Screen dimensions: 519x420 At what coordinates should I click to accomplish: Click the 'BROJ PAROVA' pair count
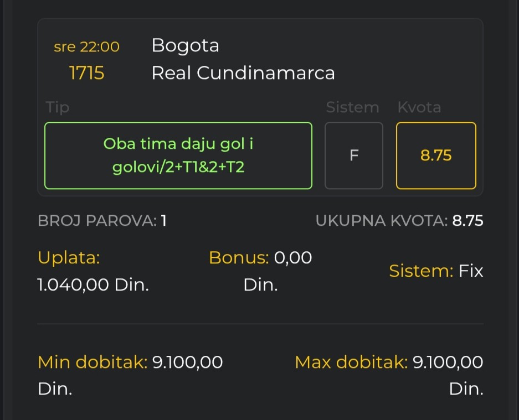(x=102, y=221)
